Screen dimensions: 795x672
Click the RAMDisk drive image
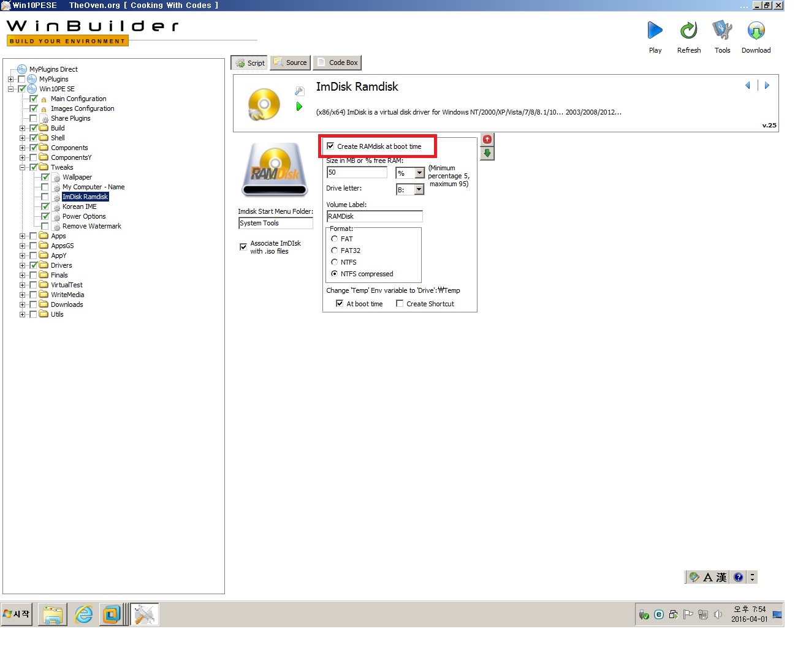pyautogui.click(x=275, y=169)
